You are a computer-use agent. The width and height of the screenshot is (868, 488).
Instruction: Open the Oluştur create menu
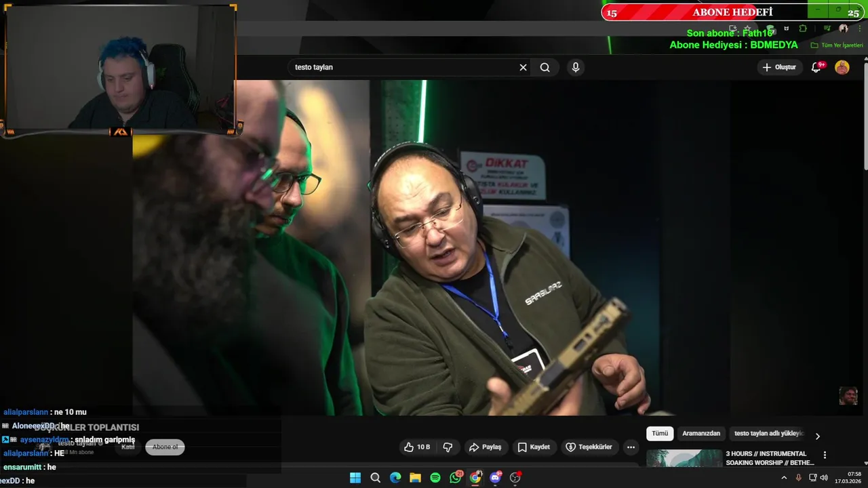pyautogui.click(x=779, y=67)
